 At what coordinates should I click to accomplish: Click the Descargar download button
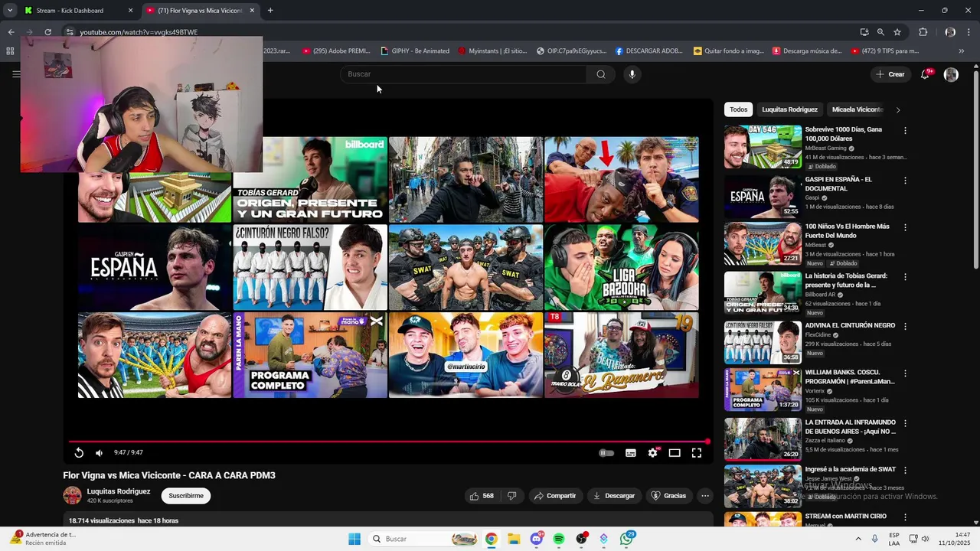point(614,495)
